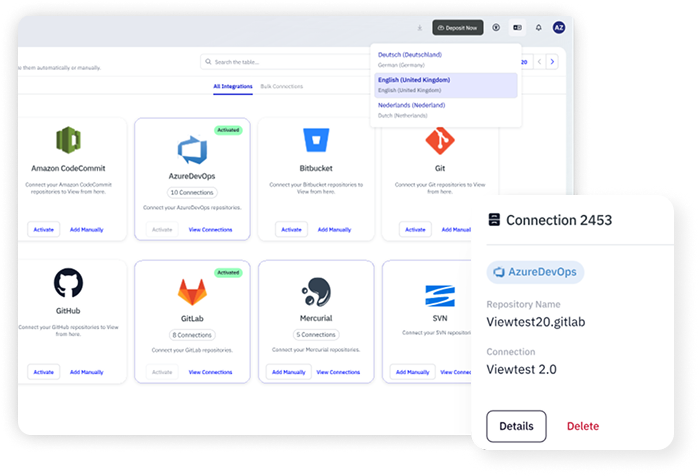This screenshot has height=476, width=700.
Task: Select Nederlands (Nederland) language
Action: [446, 110]
